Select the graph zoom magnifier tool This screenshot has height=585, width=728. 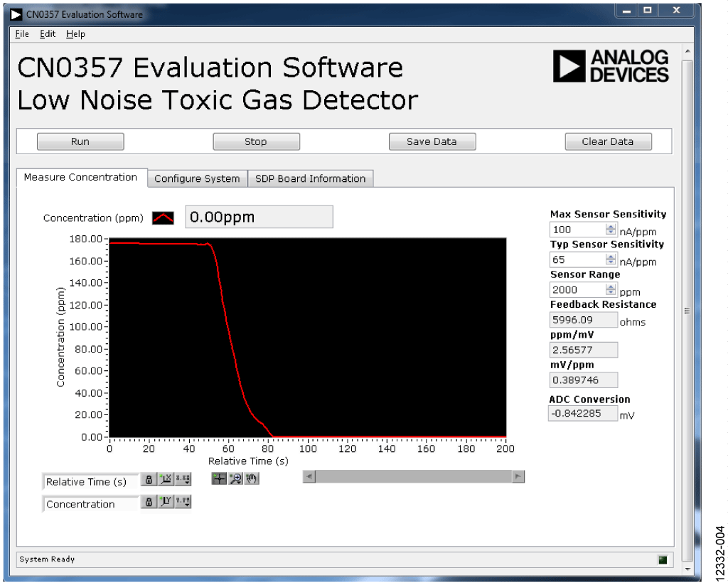pyautogui.click(x=235, y=478)
